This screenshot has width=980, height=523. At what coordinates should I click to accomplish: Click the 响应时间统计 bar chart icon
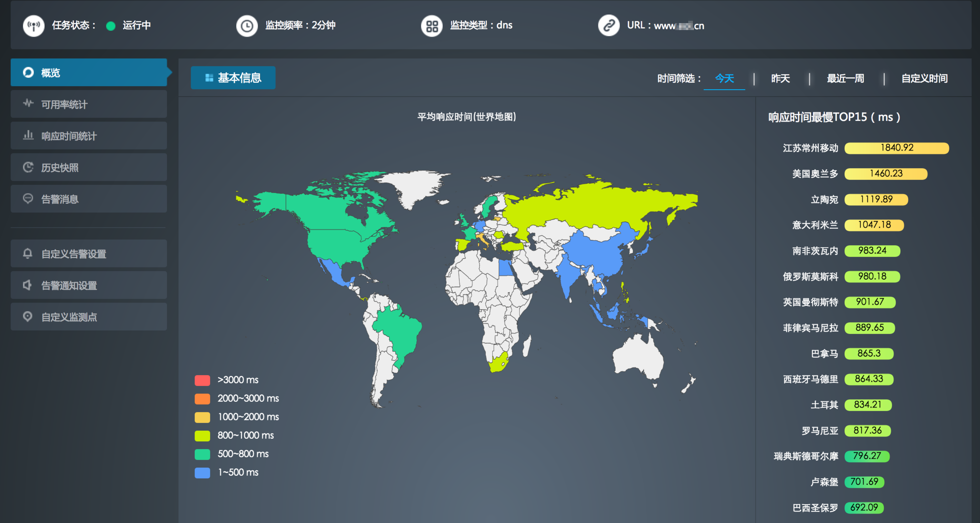pyautogui.click(x=28, y=135)
